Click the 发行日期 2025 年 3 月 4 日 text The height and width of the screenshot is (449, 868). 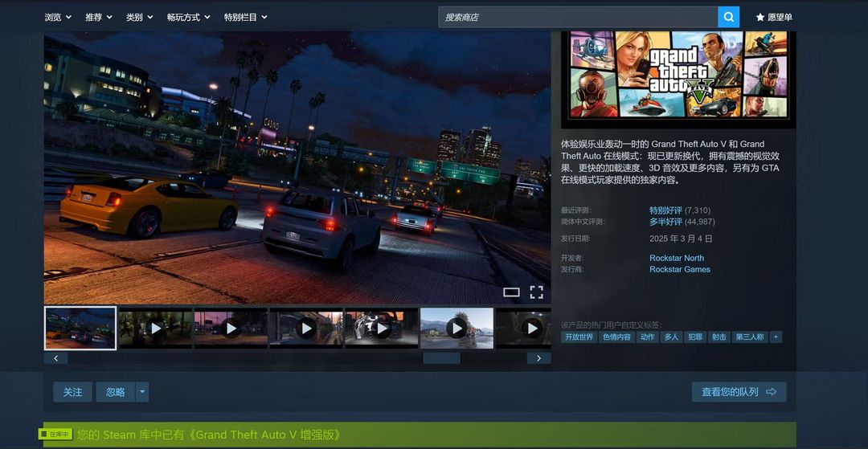click(681, 239)
